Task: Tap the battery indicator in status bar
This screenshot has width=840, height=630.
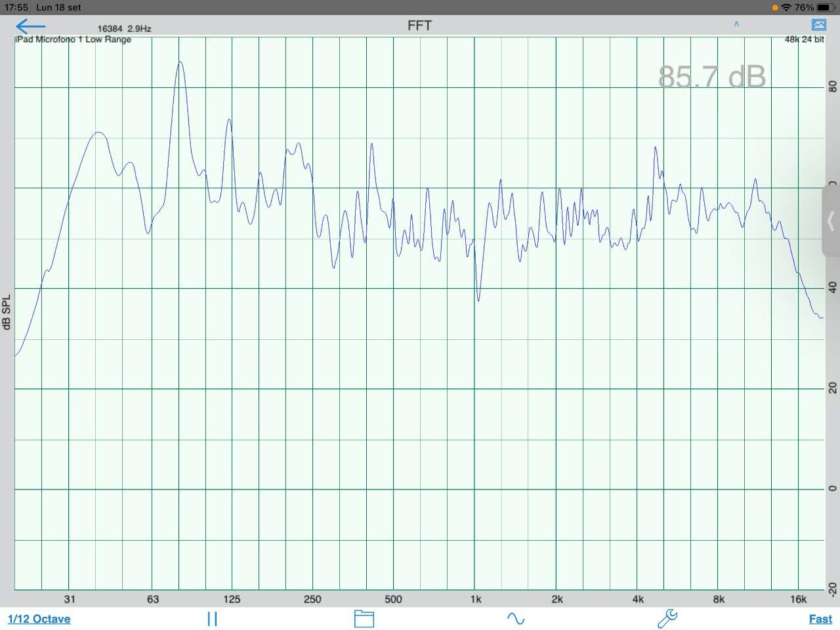Action: tap(826, 7)
